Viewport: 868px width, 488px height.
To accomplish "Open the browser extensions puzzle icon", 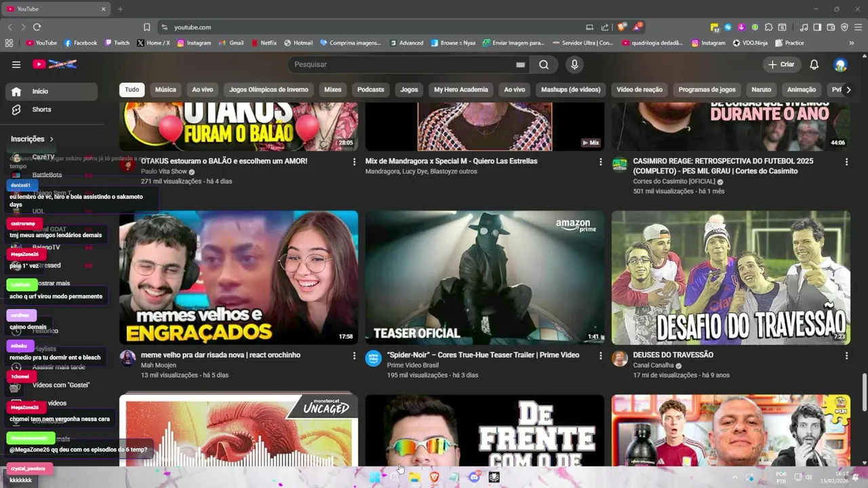I will point(768,27).
